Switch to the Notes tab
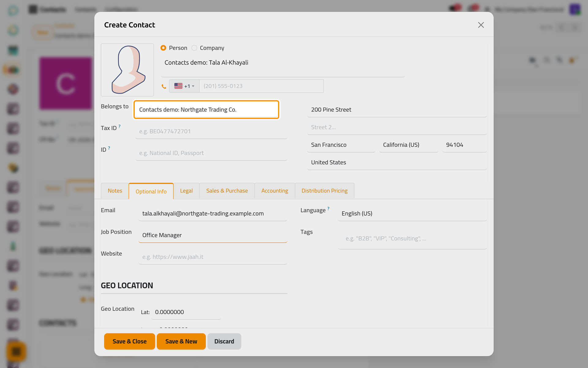 click(x=115, y=191)
